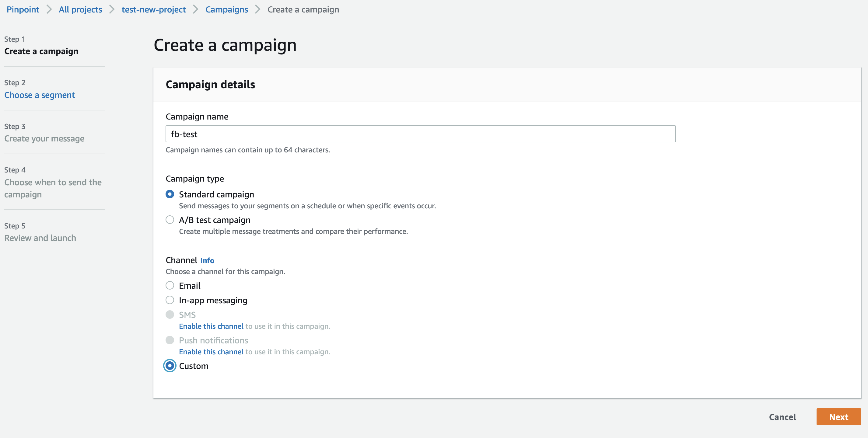The image size is (868, 438).
Task: Select Step 1 Create a campaign
Action: coord(41,51)
